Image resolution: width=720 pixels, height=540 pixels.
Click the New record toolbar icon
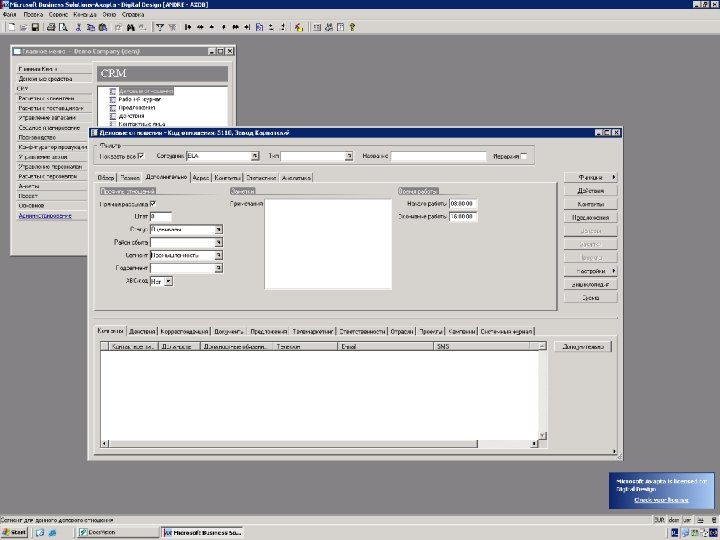12,28
